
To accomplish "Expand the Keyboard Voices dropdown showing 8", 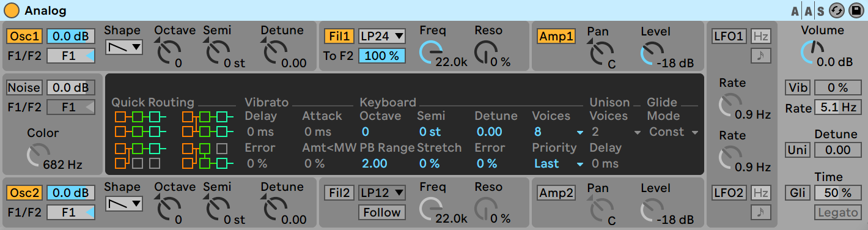I will pyautogui.click(x=558, y=132).
